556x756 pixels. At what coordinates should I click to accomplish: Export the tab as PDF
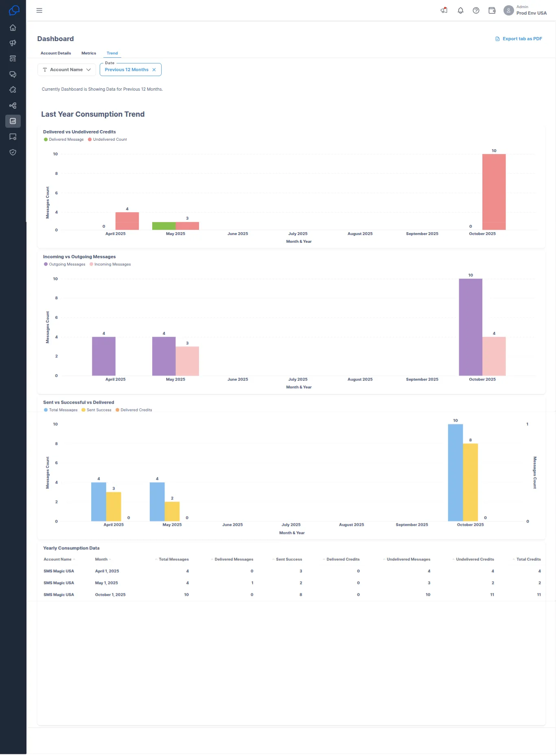[x=519, y=39]
